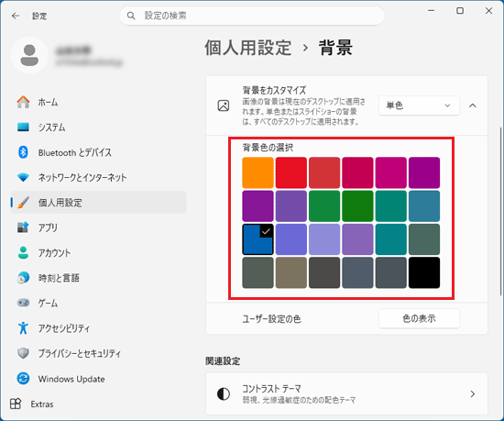Open アプリ settings page
504x421 pixels.
pos(98,227)
